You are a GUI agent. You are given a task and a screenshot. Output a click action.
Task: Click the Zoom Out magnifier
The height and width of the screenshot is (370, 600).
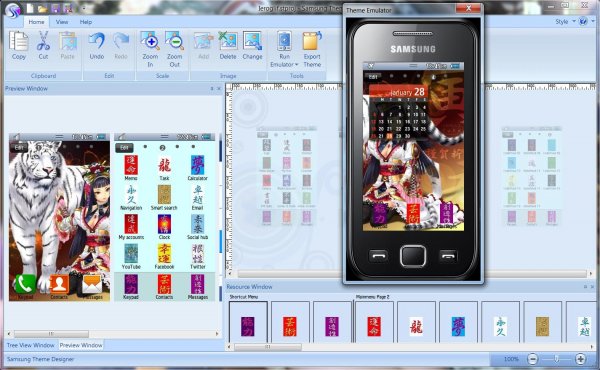174,41
